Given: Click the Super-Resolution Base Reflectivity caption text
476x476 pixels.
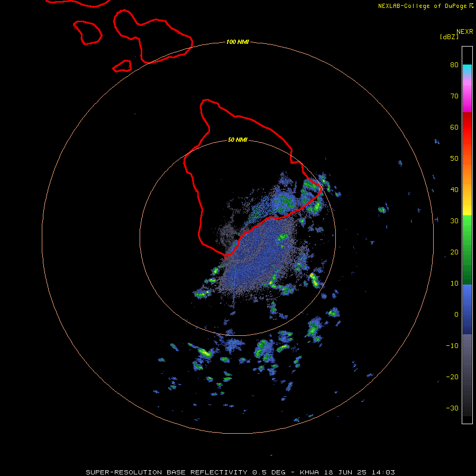Looking at the screenshot, I should (240, 472).
